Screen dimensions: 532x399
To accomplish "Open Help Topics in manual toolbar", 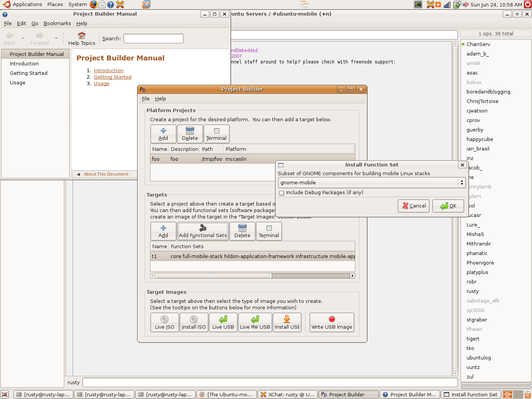I will (82, 39).
